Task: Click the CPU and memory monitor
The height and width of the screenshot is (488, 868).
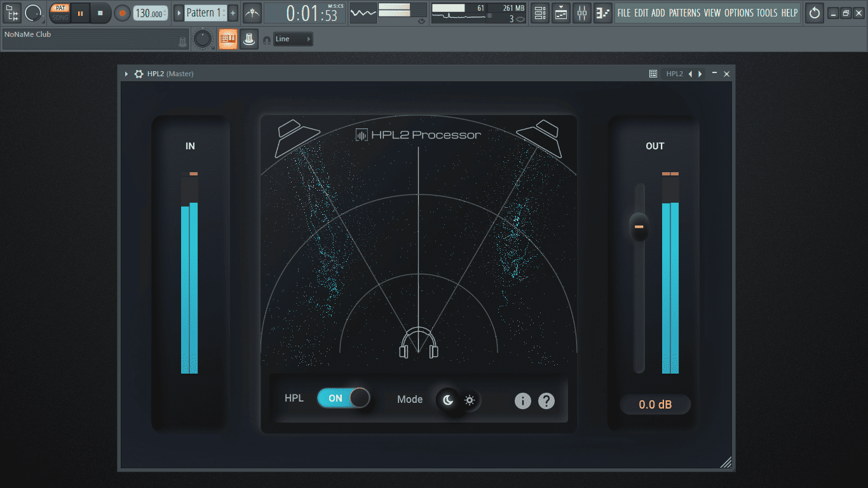Action: tap(480, 13)
